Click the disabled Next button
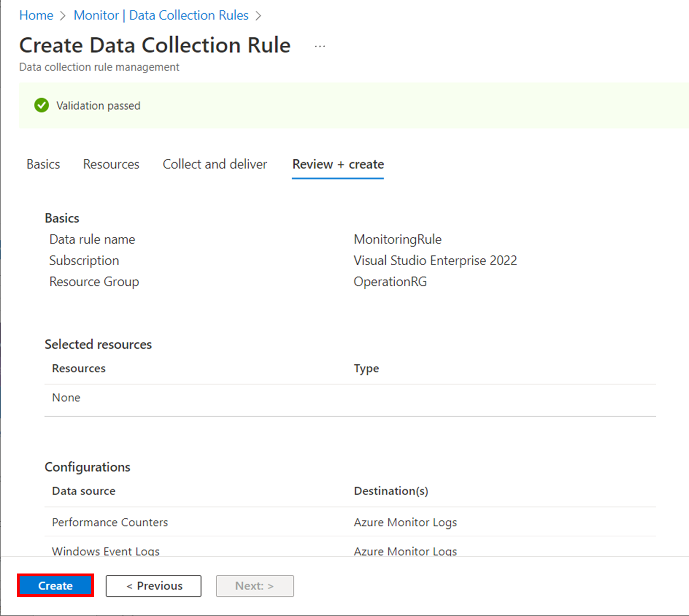 click(255, 586)
